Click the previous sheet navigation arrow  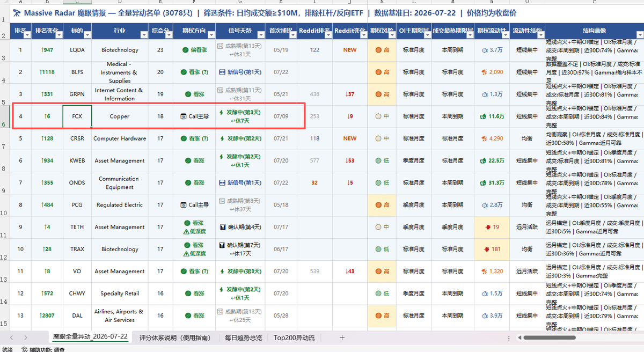[x=11, y=338]
